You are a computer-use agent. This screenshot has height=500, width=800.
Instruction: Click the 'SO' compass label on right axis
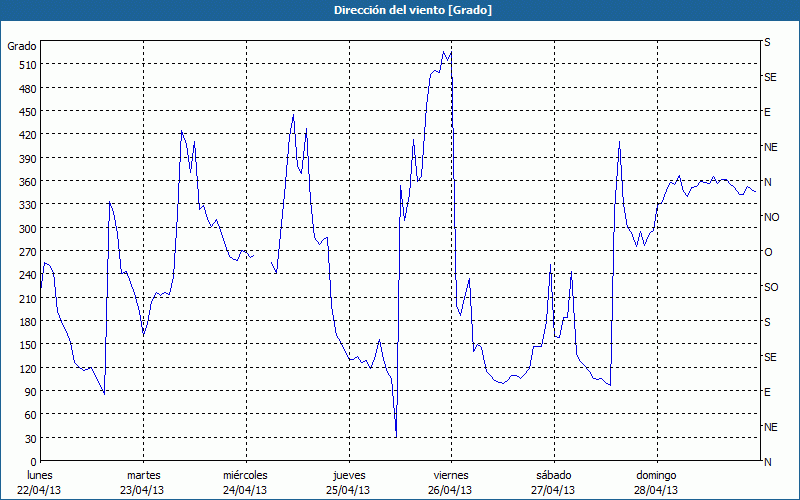(771, 287)
